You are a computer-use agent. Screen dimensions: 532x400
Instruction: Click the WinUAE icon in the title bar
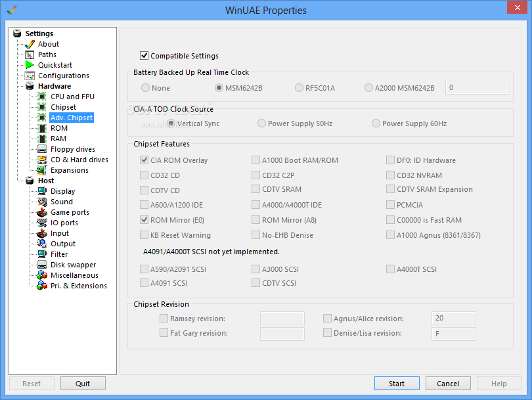click(11, 10)
